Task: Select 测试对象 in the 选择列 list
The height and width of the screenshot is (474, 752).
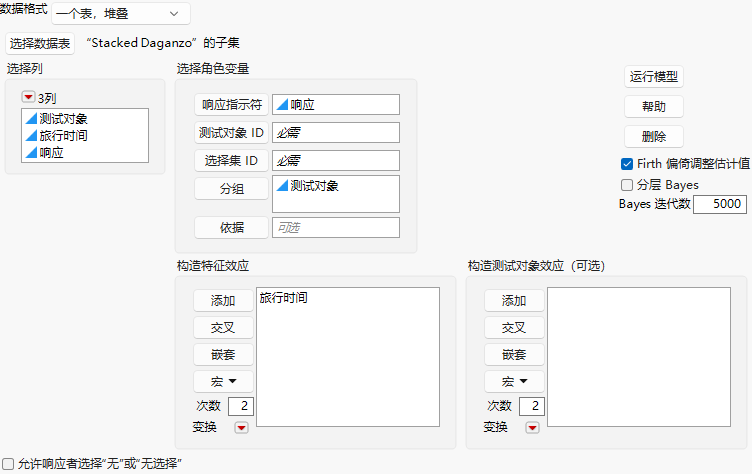Action: [63, 118]
